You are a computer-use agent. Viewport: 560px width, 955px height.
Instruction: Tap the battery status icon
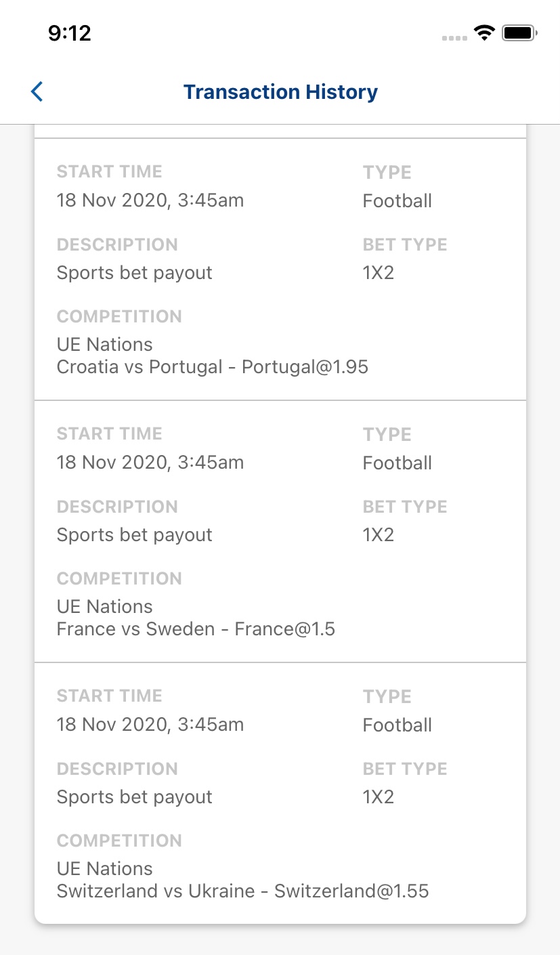tap(519, 32)
